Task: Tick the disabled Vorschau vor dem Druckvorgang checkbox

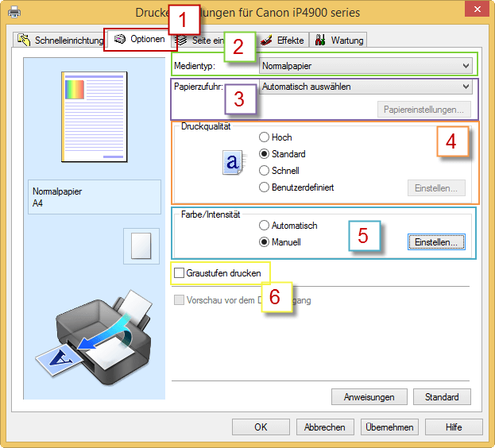Action: click(179, 300)
